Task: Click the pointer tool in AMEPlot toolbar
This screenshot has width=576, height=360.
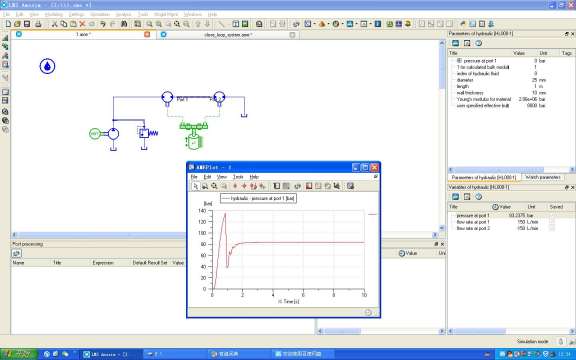Action: (196, 186)
